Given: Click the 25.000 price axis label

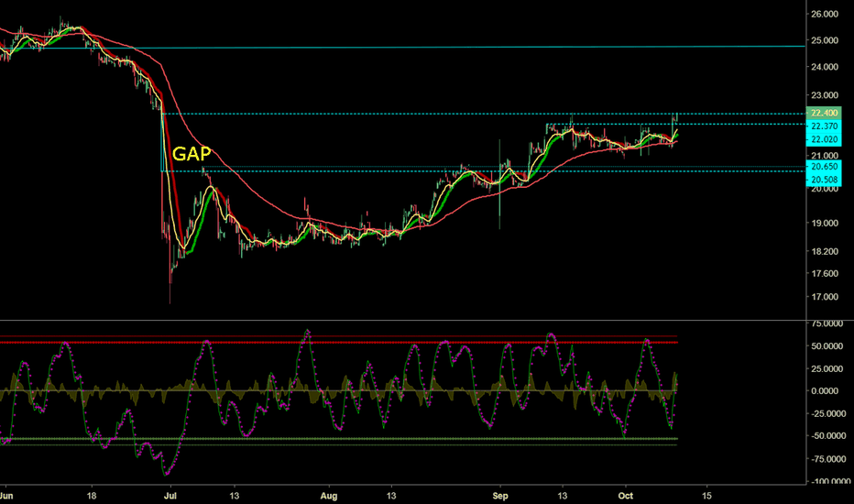Looking at the screenshot, I should coord(825,40).
